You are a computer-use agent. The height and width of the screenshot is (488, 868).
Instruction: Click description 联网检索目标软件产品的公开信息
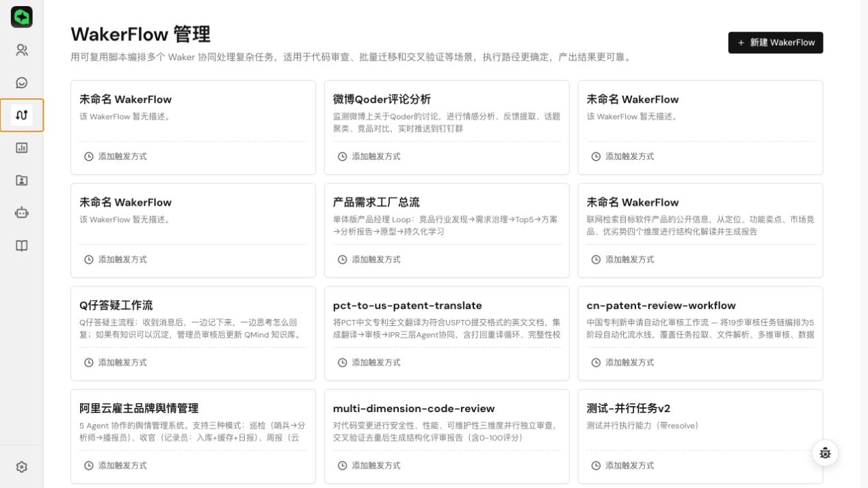(700, 226)
